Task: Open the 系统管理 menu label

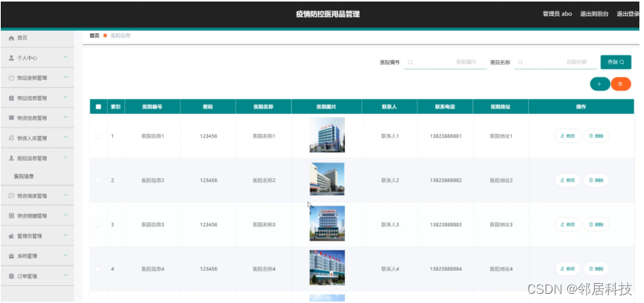Action: [27, 256]
